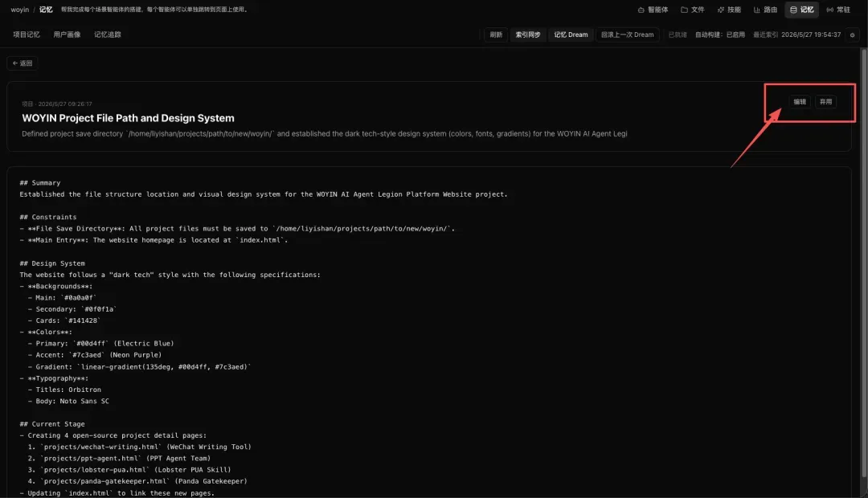Click the 'projects/ppt-agent.html' line
This screenshot has width=868, height=498.
coord(119,459)
